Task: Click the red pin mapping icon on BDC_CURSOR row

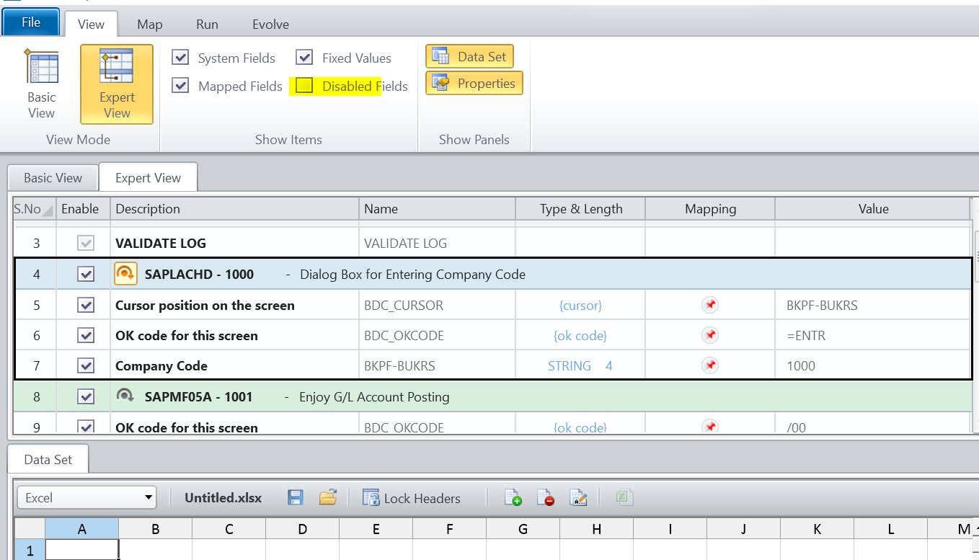Action: coord(709,305)
